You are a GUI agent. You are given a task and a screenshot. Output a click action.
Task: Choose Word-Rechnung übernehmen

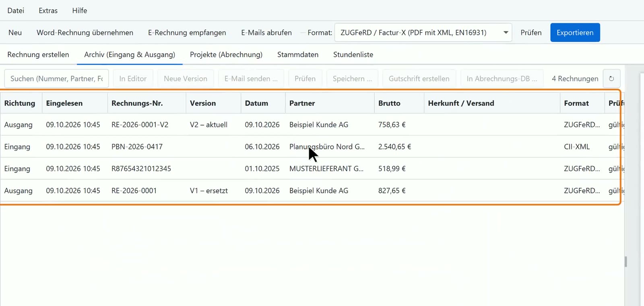[85, 33]
